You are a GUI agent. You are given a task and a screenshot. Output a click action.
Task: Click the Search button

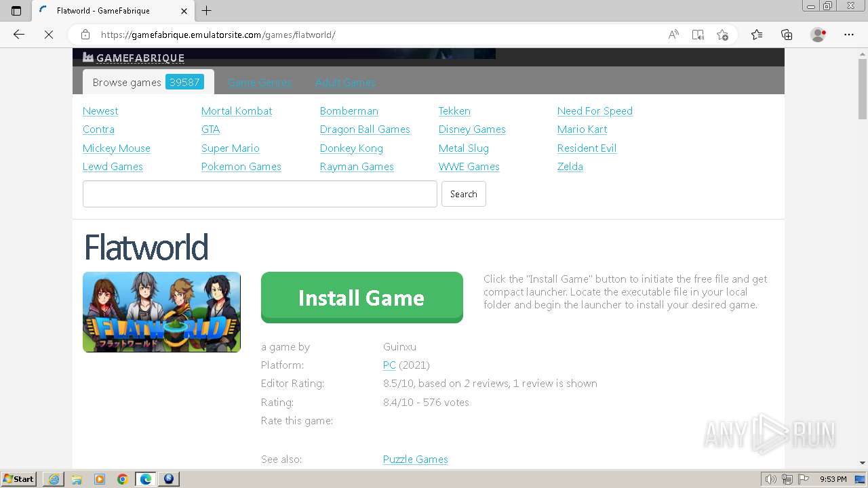point(464,194)
